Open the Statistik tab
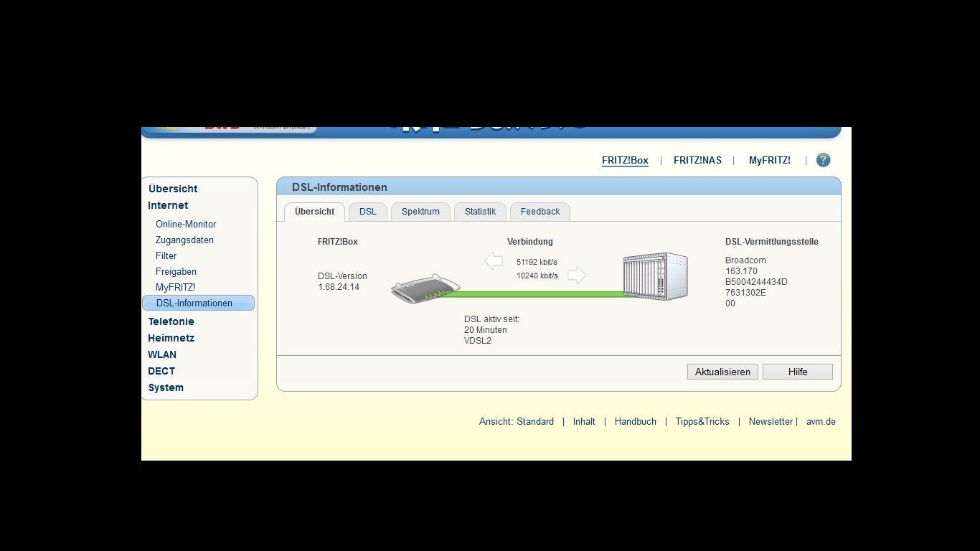 [480, 212]
